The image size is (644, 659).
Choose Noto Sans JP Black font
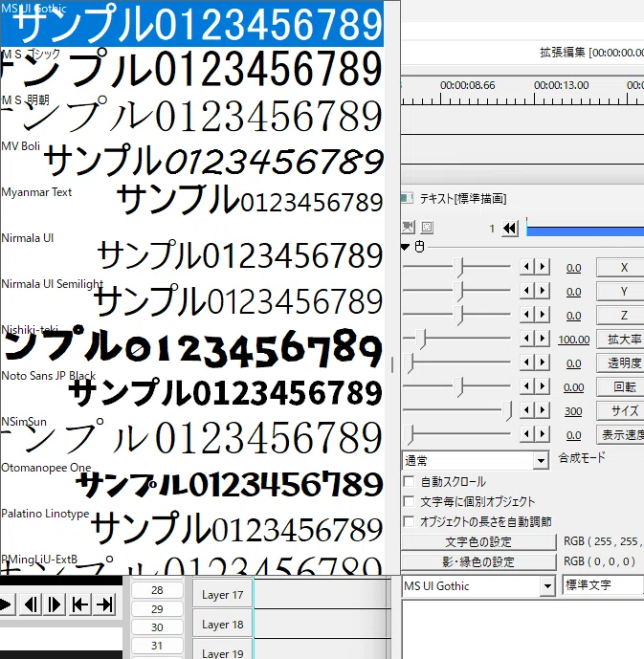[192, 391]
